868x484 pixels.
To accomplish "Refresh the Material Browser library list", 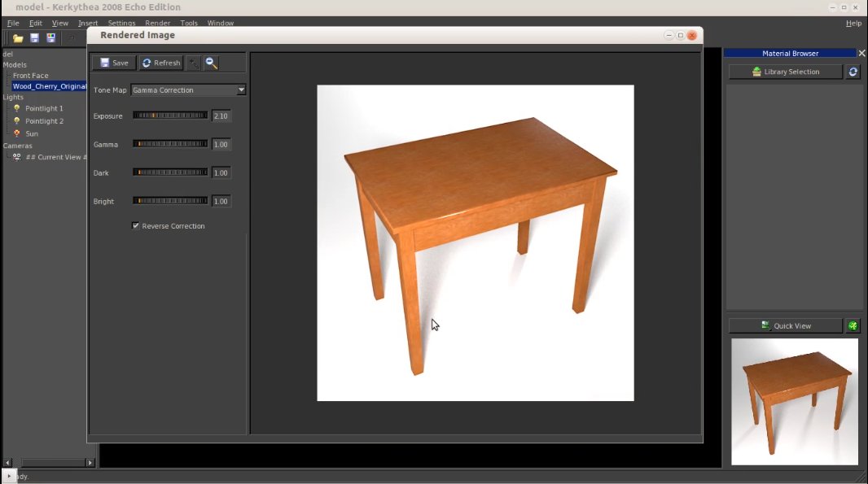I will (853, 72).
